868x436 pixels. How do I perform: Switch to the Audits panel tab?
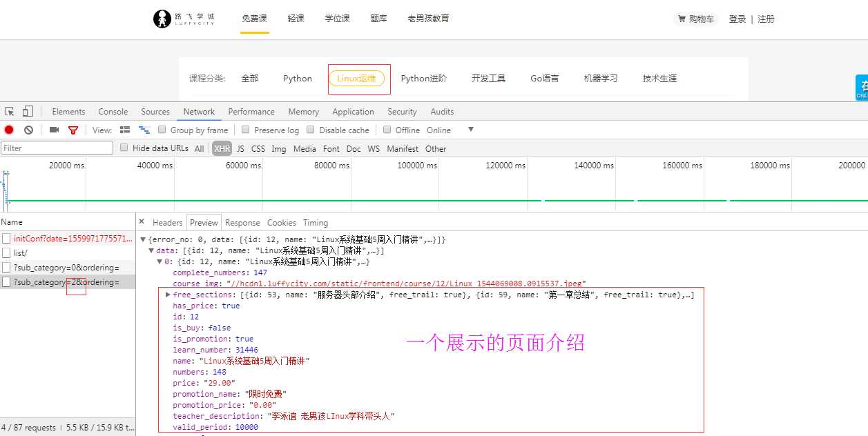tap(442, 112)
